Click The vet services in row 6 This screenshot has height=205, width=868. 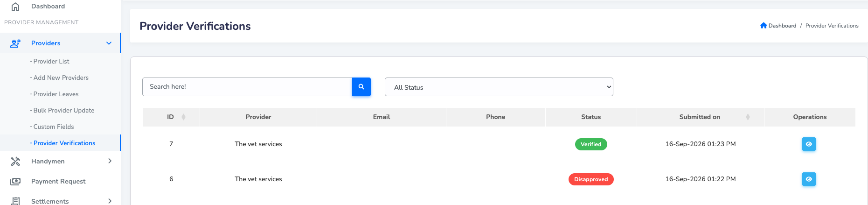pos(258,179)
